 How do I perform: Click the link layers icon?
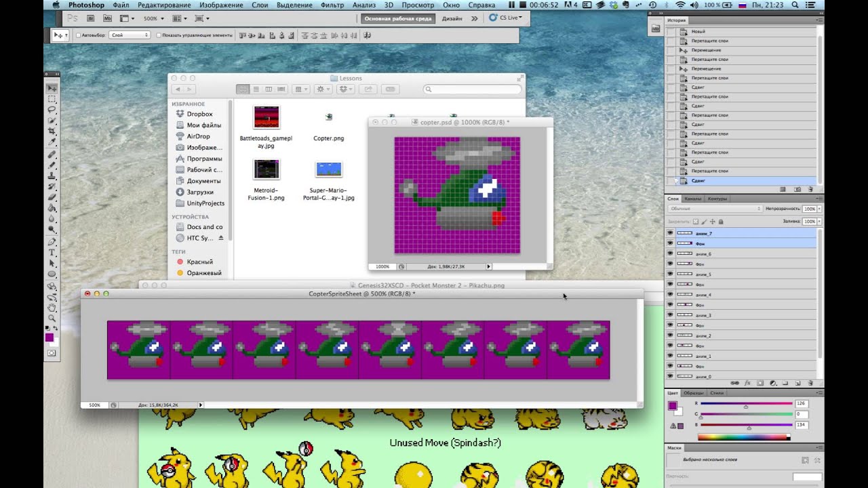[x=734, y=383]
